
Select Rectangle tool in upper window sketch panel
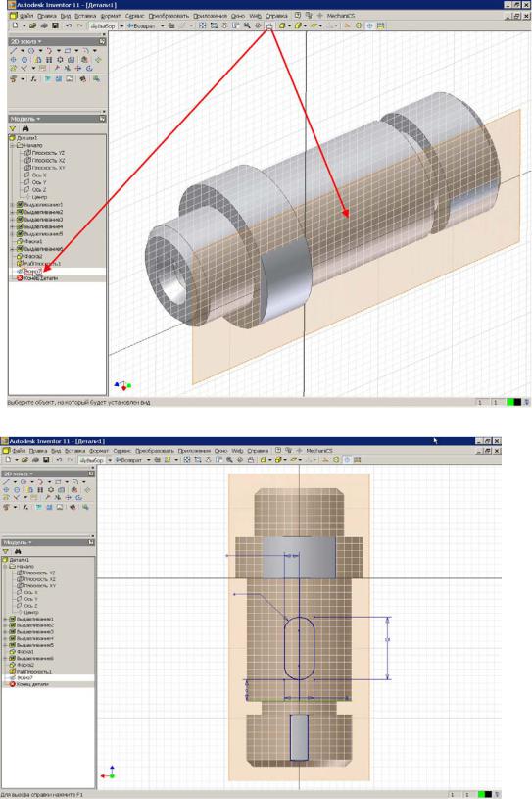click(x=68, y=50)
